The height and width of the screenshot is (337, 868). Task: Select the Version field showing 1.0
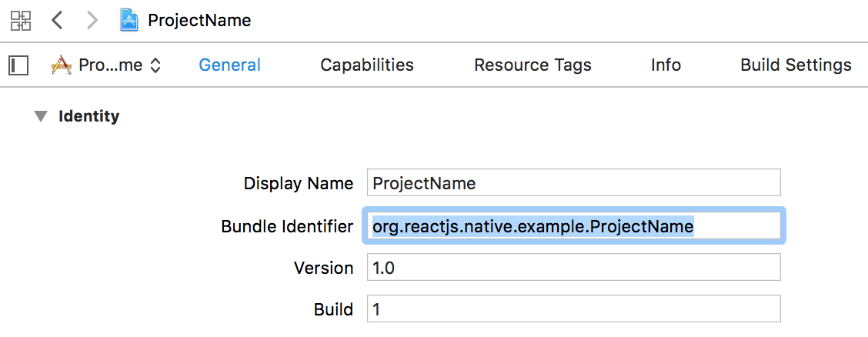point(574,267)
